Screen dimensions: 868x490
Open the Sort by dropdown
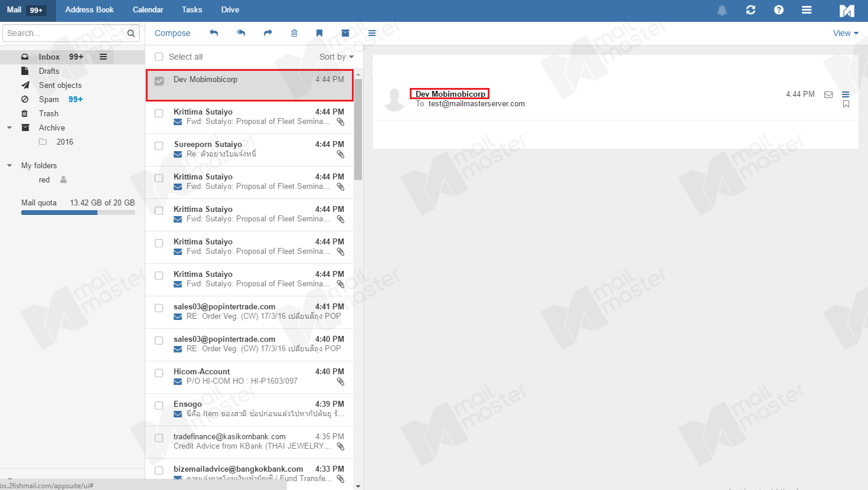point(337,56)
